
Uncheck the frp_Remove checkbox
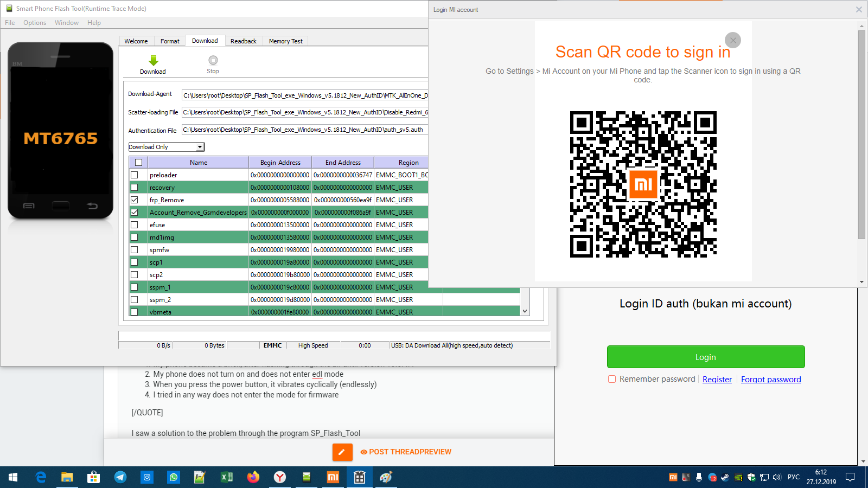135,200
